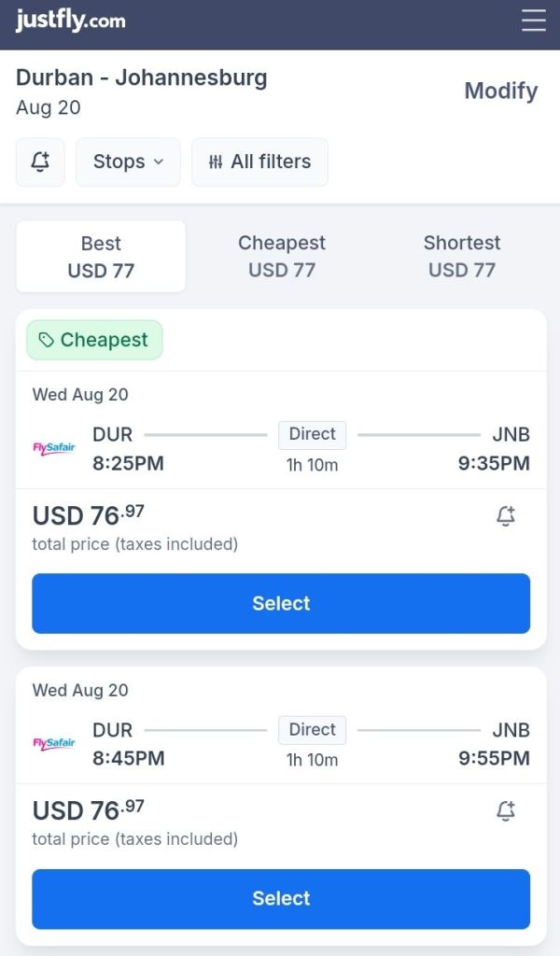Modify the flight search

(500, 91)
